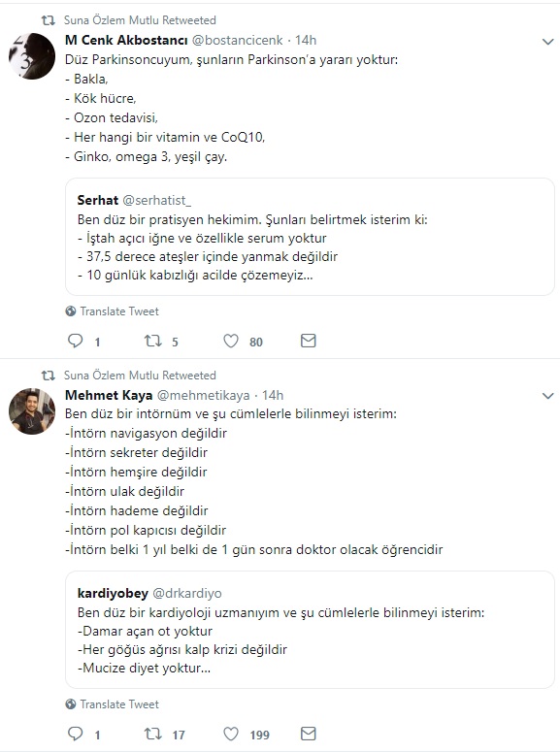Screen dimensions: 560x752
Task: Share Mehmet Kaya's tweet via envelope icon
Action: 308,734
